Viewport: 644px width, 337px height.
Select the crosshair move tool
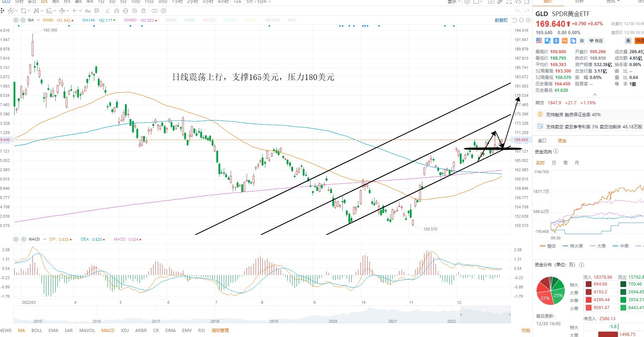coord(2,11)
